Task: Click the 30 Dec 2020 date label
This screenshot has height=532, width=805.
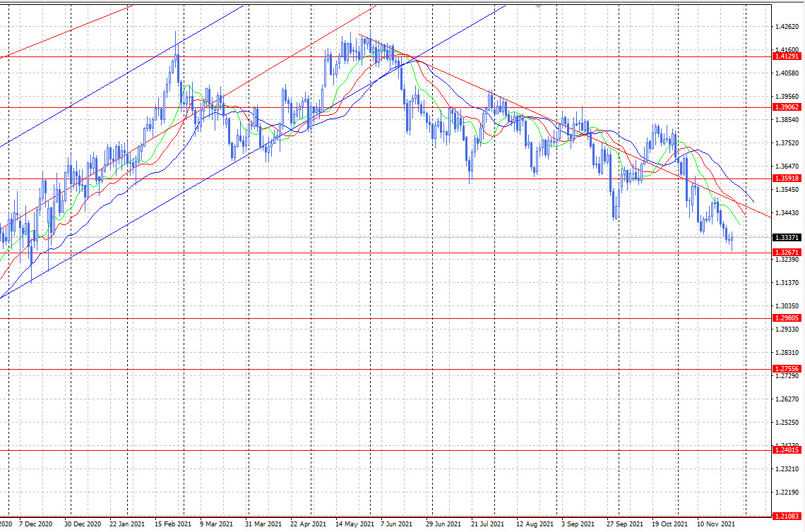Action: click(x=82, y=524)
